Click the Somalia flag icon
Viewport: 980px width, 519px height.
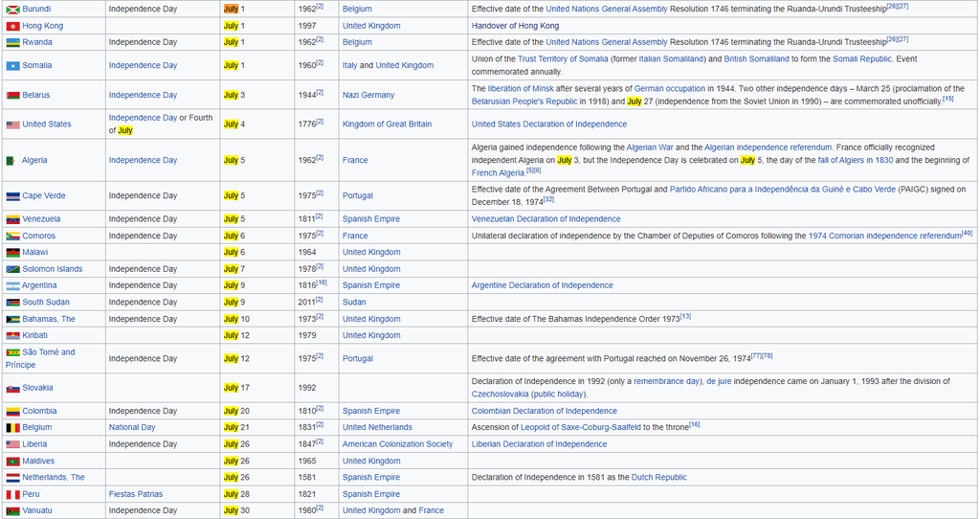(x=12, y=66)
